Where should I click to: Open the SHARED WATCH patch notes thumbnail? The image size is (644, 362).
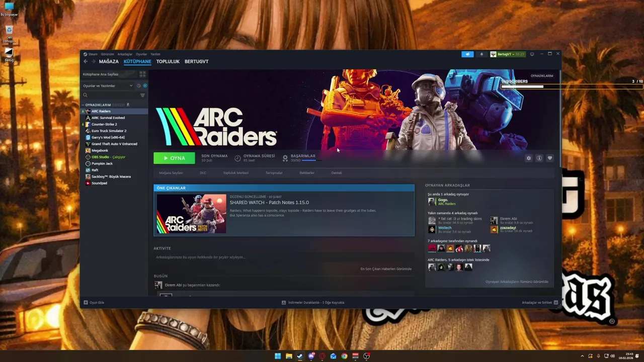click(x=191, y=214)
